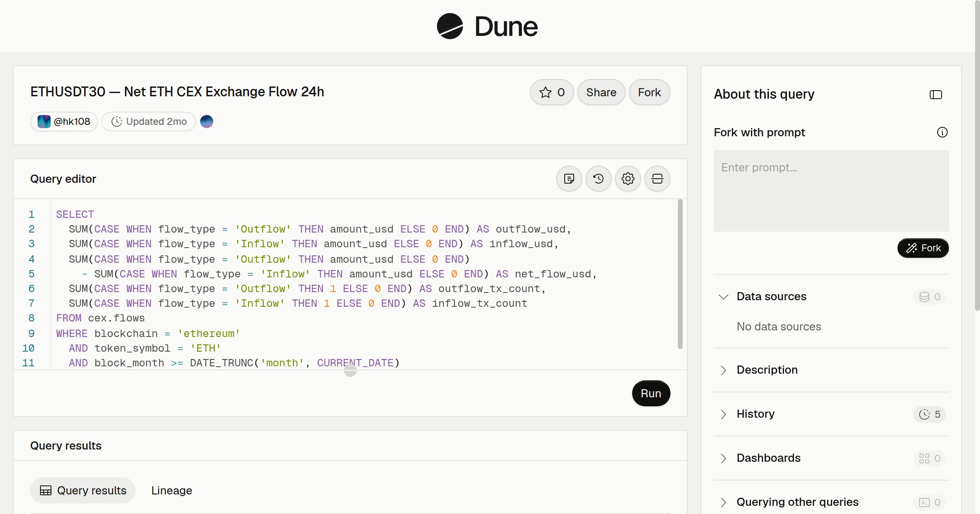The image size is (980, 514).
Task: Click the editor resize handle
Action: click(350, 370)
